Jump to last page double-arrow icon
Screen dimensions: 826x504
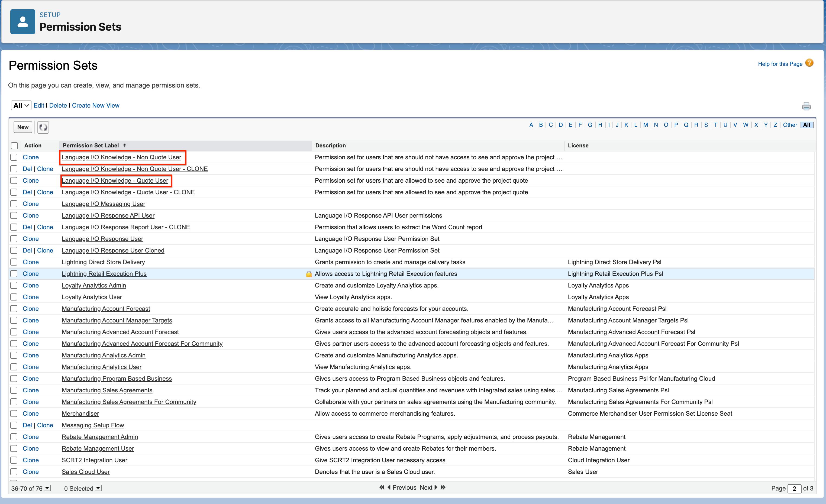coord(443,487)
